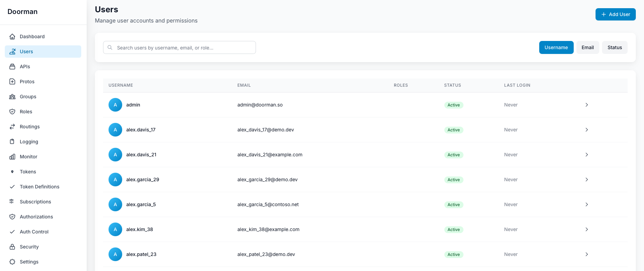644x271 pixels.
Task: Click the Logging clipboard icon
Action: pyautogui.click(x=12, y=142)
